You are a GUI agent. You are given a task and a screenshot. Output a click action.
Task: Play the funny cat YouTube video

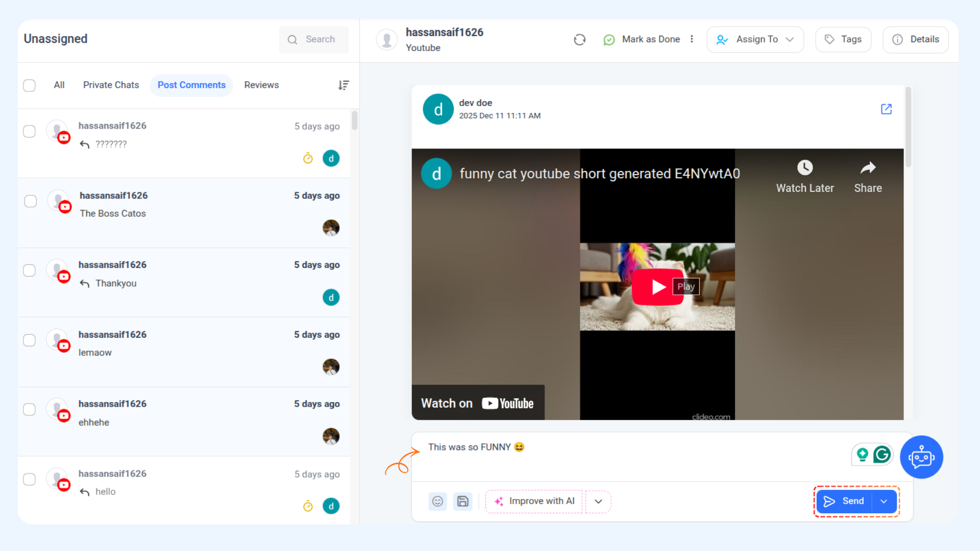coord(657,287)
